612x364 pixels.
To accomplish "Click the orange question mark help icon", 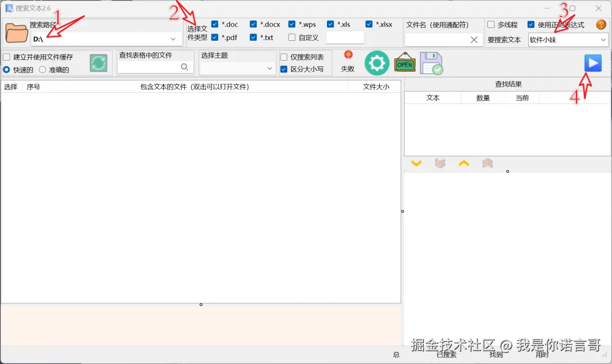I will tap(601, 25).
